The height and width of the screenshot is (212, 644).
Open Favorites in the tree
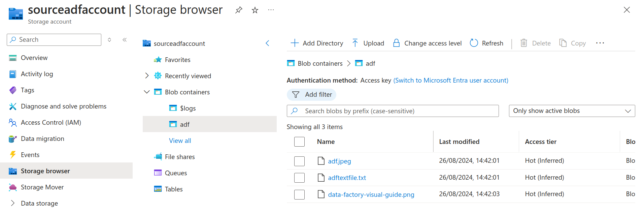click(177, 60)
